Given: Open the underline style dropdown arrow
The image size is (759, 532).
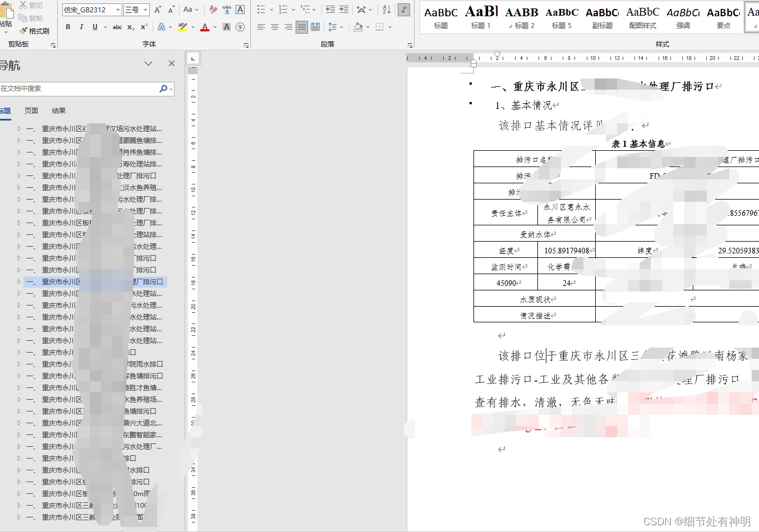Looking at the screenshot, I should click(x=105, y=26).
